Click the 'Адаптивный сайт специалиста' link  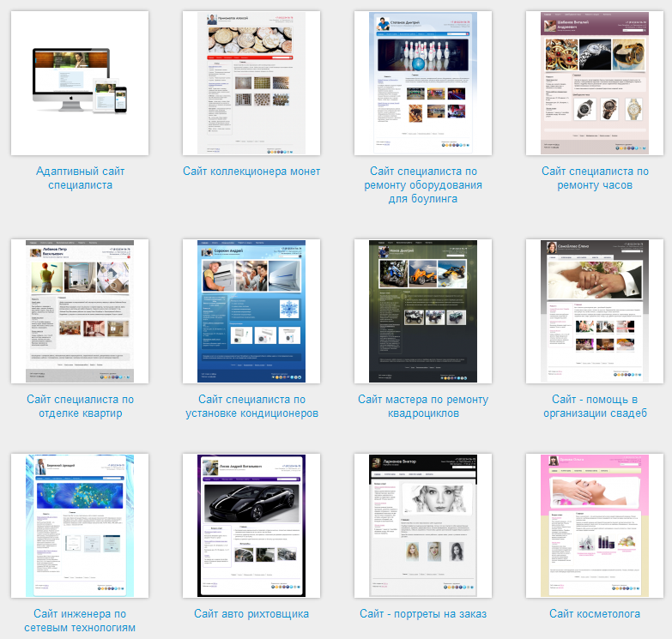pyautogui.click(x=80, y=178)
